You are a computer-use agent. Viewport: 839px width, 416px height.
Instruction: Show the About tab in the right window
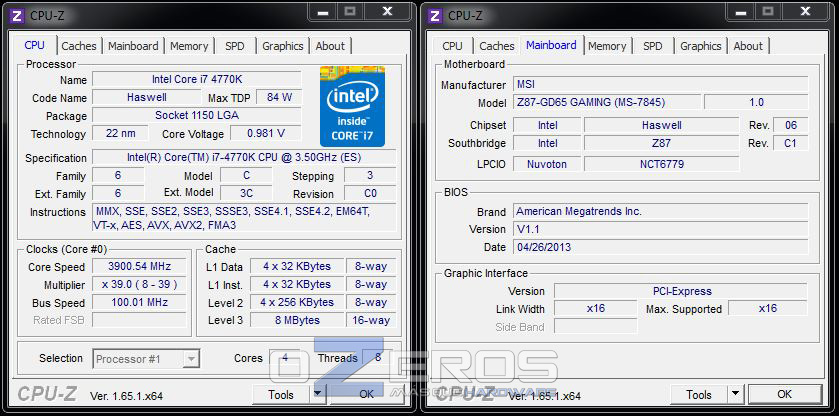748,46
